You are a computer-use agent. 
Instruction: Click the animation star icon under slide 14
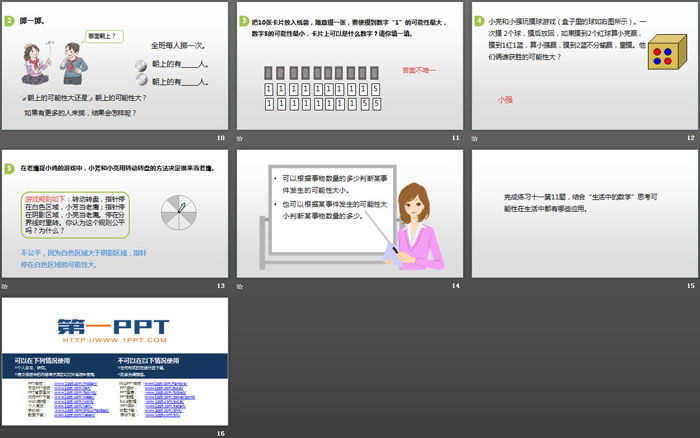(x=240, y=286)
